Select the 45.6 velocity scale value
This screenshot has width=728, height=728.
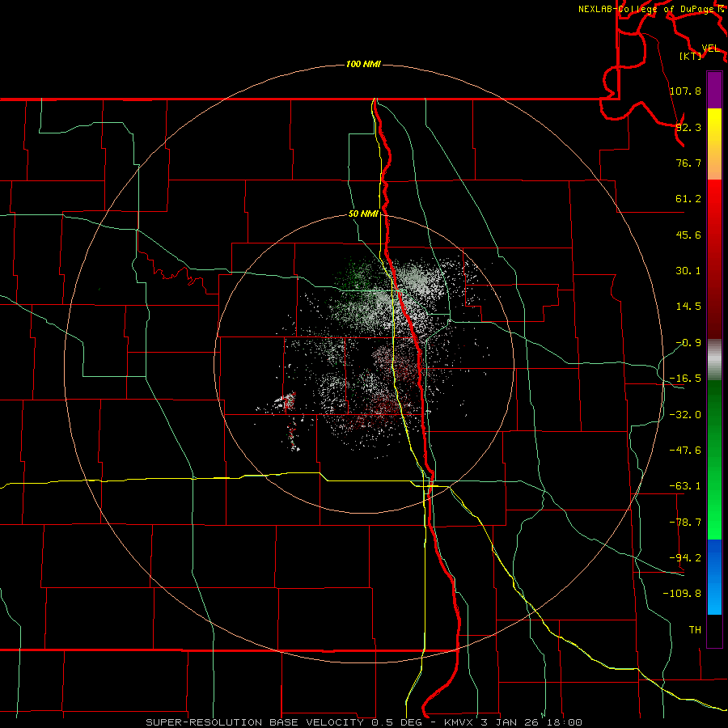pos(688,235)
